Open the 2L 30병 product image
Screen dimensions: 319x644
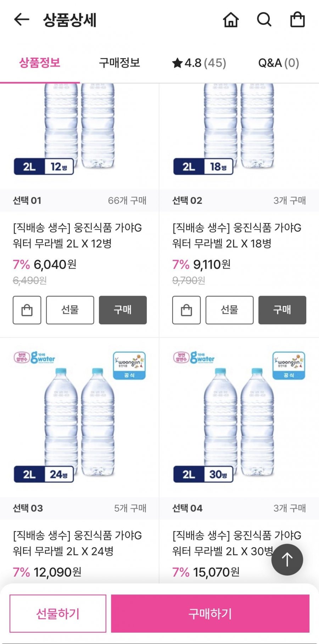pos(239,418)
